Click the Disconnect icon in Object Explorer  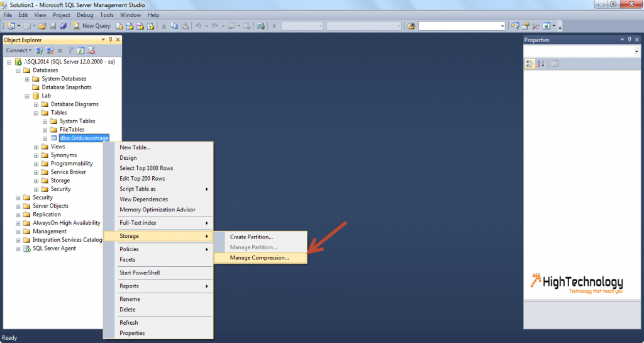pos(50,50)
